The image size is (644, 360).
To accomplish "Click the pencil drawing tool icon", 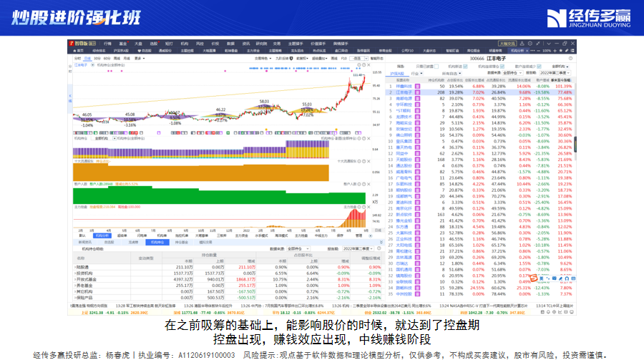I will click(x=567, y=51).
